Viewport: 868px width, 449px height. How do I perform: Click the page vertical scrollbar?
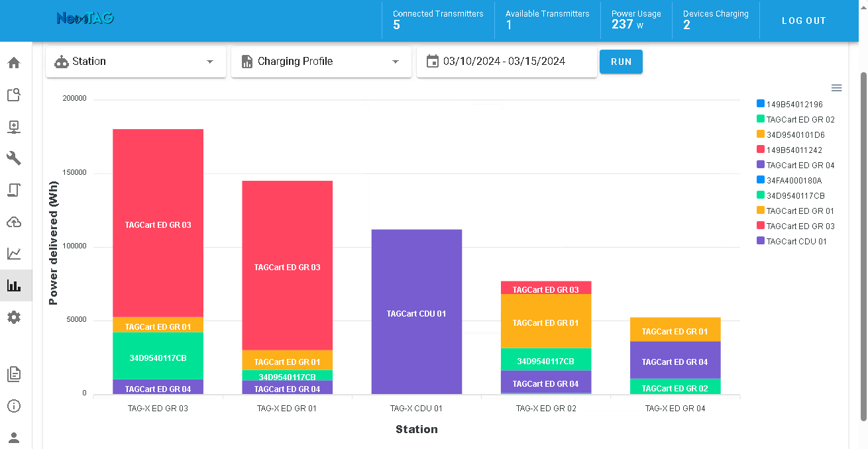863,245
